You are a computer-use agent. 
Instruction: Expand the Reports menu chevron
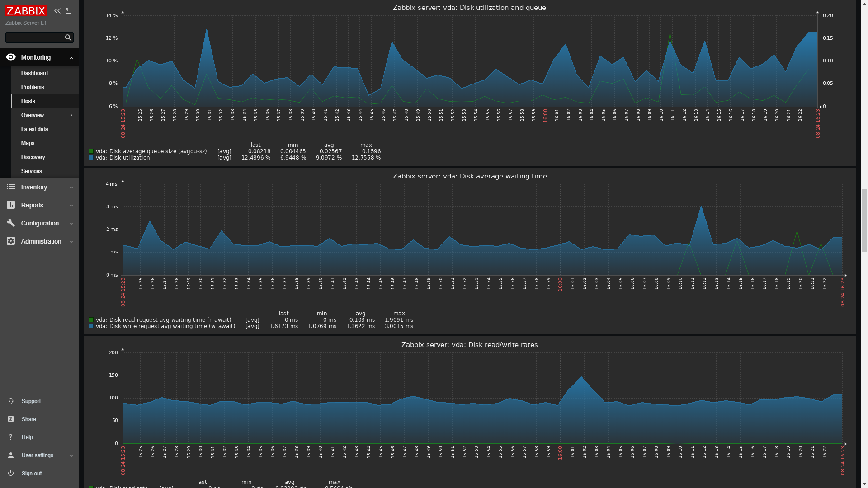pos(71,206)
